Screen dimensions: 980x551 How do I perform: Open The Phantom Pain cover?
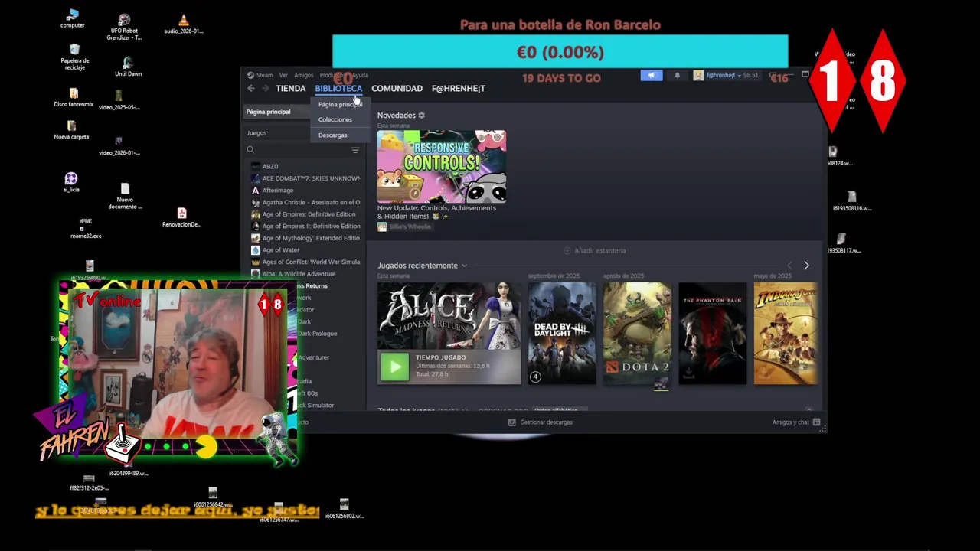click(712, 334)
